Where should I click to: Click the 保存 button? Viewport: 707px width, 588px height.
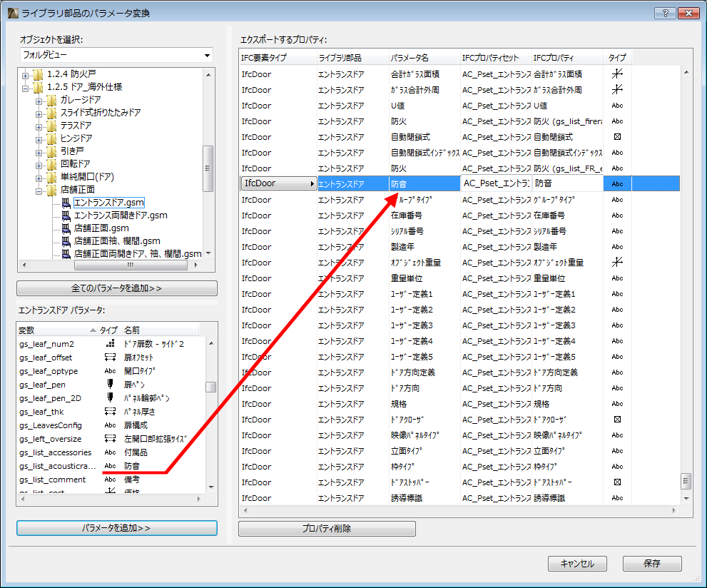652,563
